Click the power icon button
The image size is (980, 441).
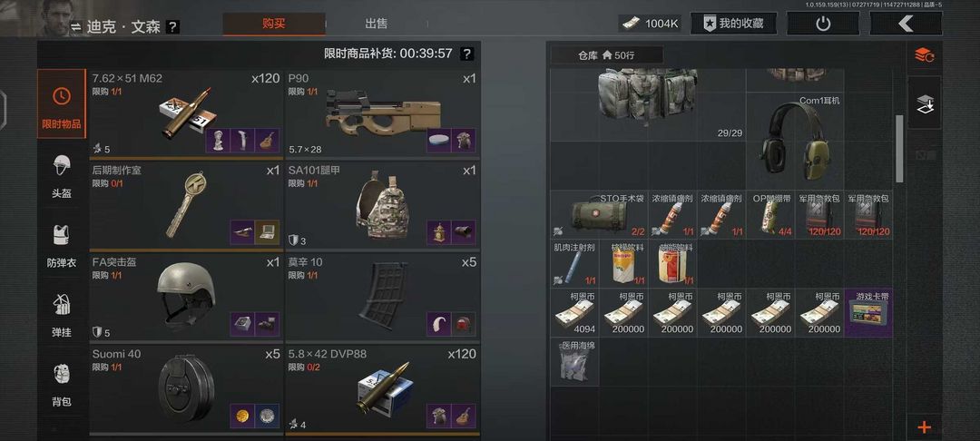[823, 24]
